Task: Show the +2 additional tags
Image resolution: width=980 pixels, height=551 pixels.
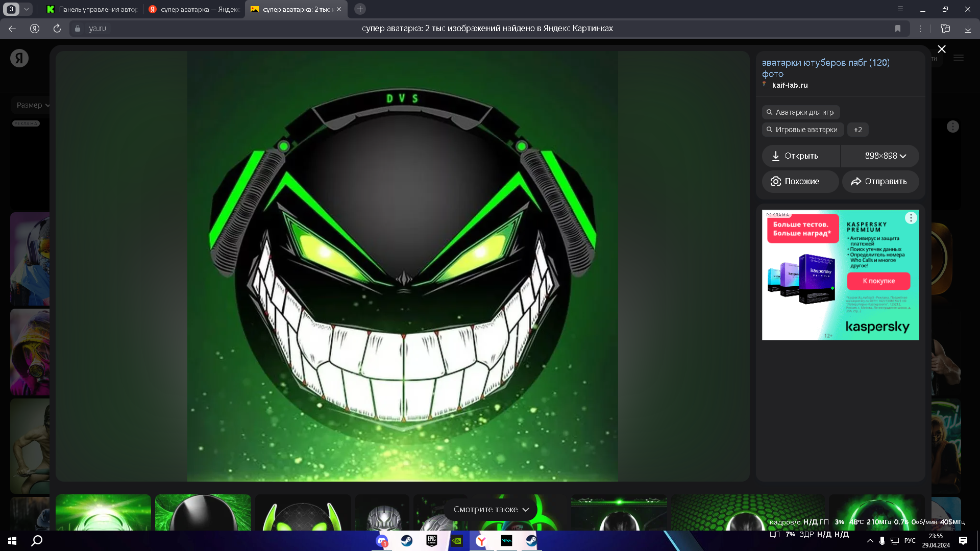Action: 858,130
